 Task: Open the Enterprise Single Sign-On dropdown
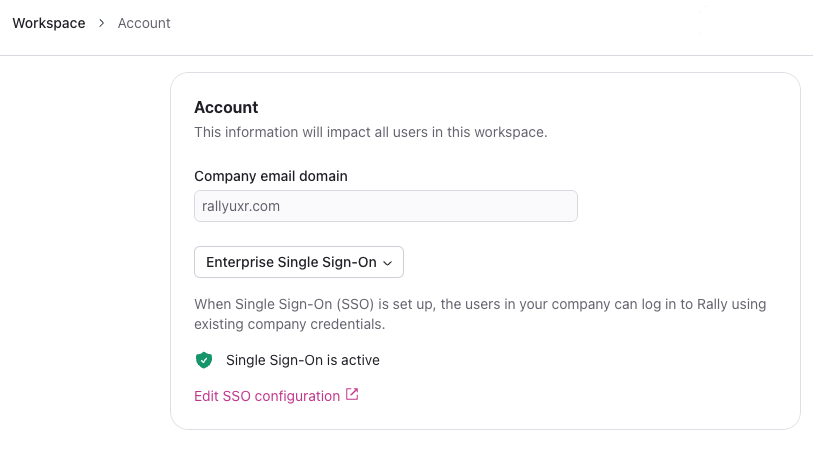pyautogui.click(x=298, y=262)
